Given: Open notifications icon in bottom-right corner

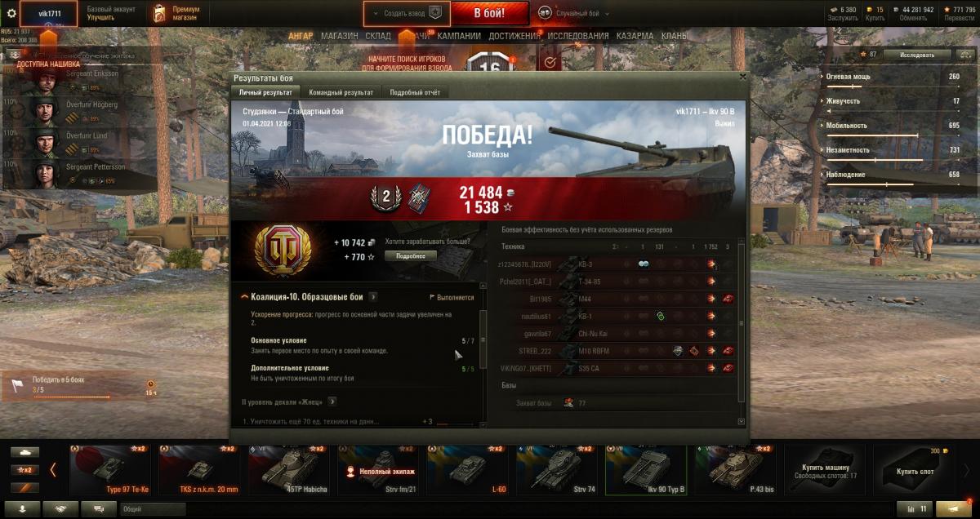Looking at the screenshot, I should (953, 509).
